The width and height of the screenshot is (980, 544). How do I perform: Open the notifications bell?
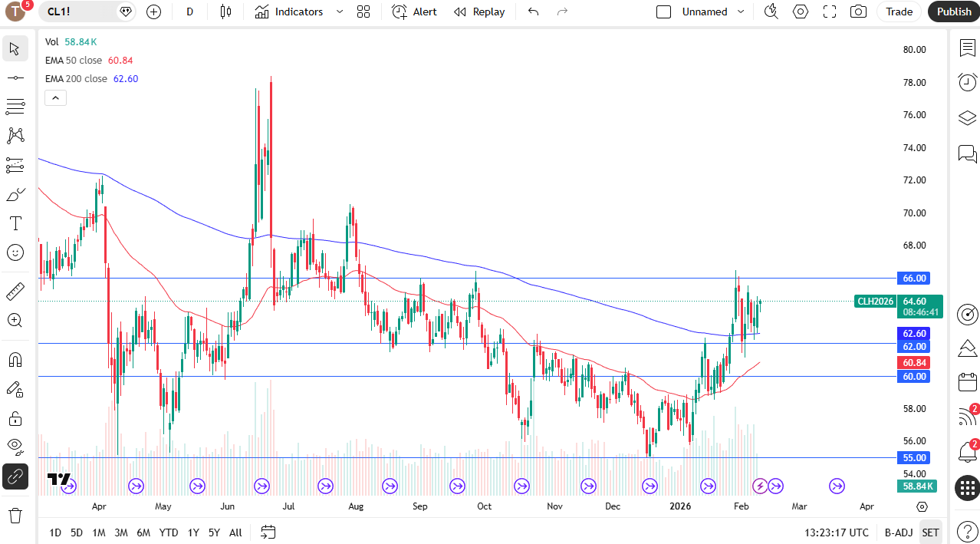click(967, 452)
